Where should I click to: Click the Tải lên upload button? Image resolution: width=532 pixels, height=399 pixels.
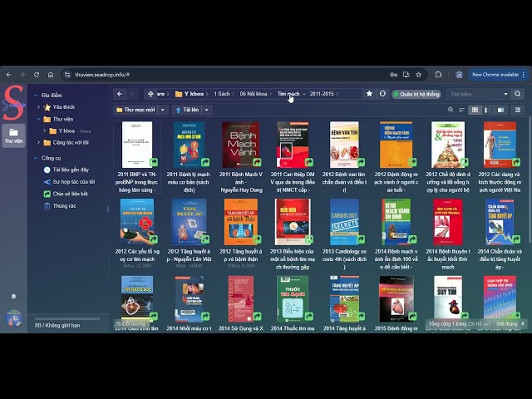(187, 110)
